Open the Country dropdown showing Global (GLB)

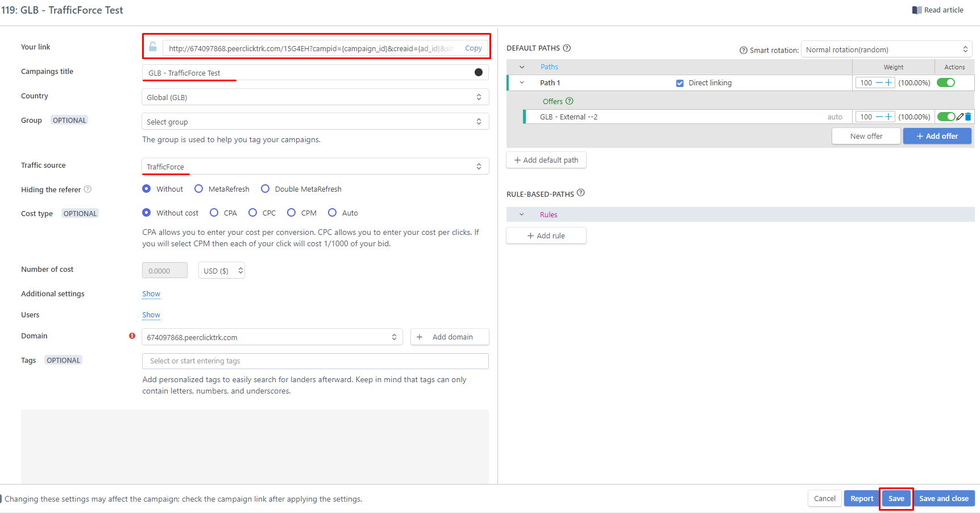(x=315, y=97)
